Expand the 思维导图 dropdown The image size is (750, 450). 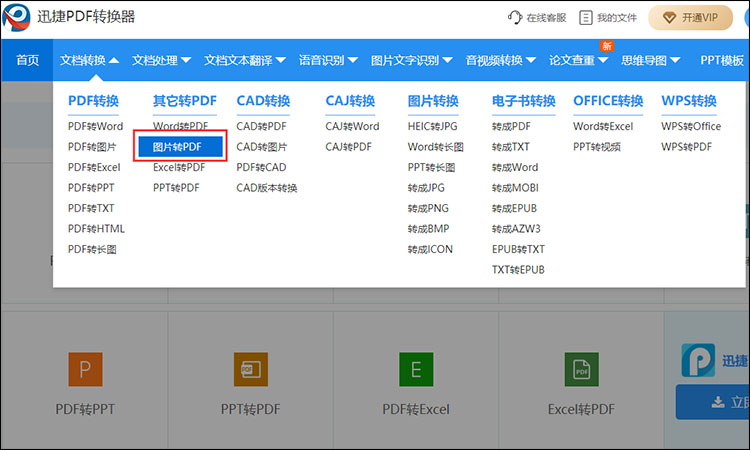click(x=650, y=60)
